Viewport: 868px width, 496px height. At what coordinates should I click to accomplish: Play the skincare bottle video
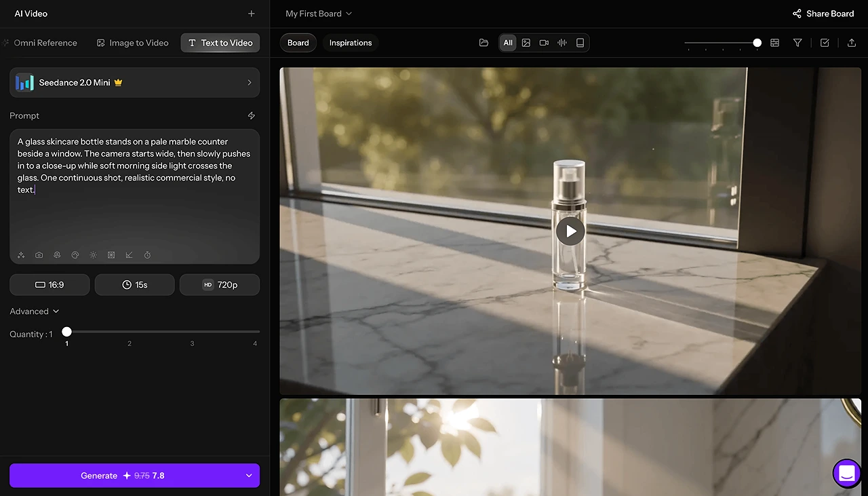click(x=570, y=231)
